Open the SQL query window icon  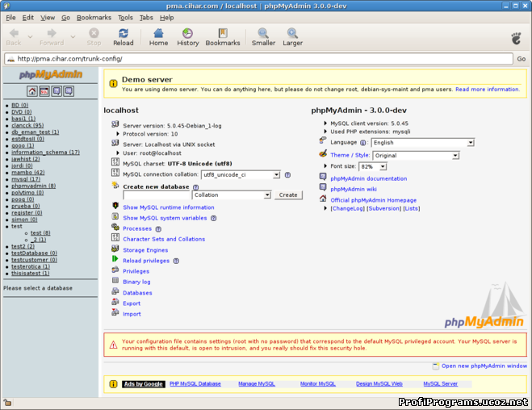pos(44,91)
